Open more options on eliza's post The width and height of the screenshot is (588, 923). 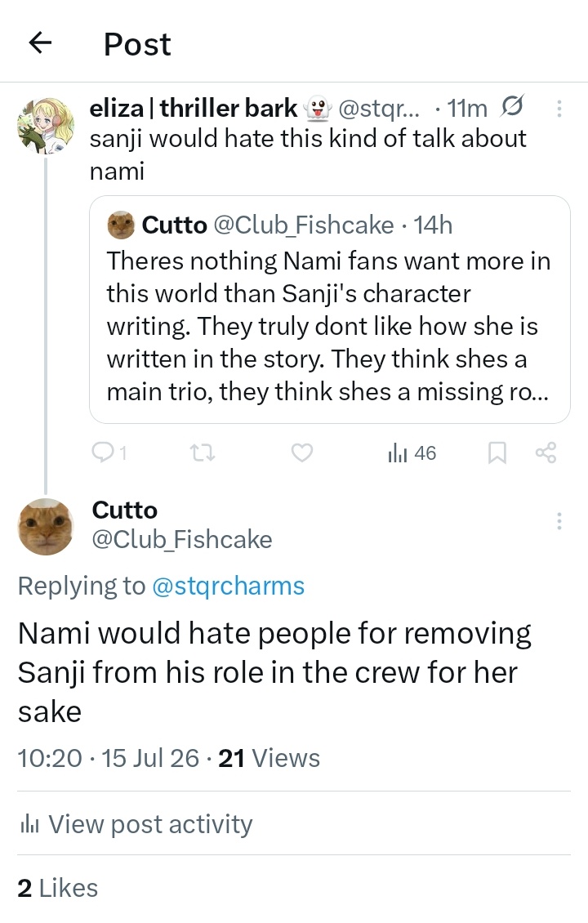559,109
